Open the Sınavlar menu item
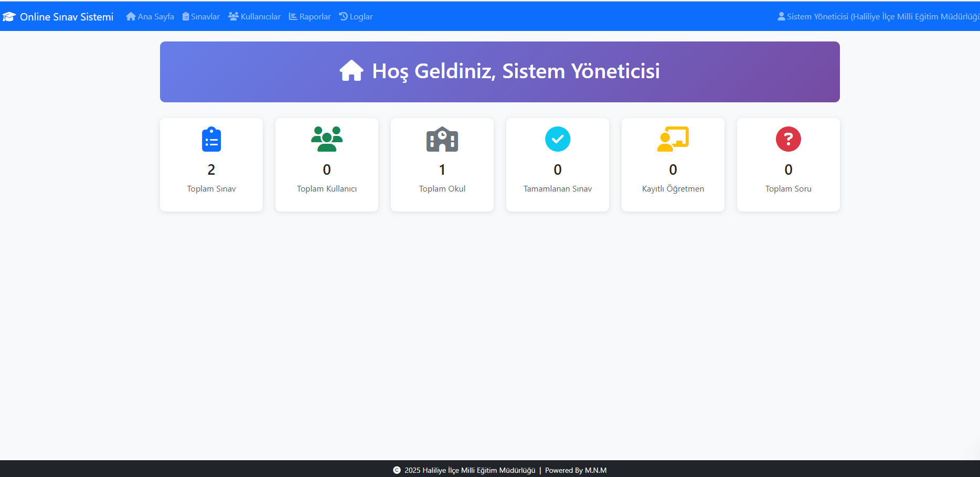 coord(201,16)
